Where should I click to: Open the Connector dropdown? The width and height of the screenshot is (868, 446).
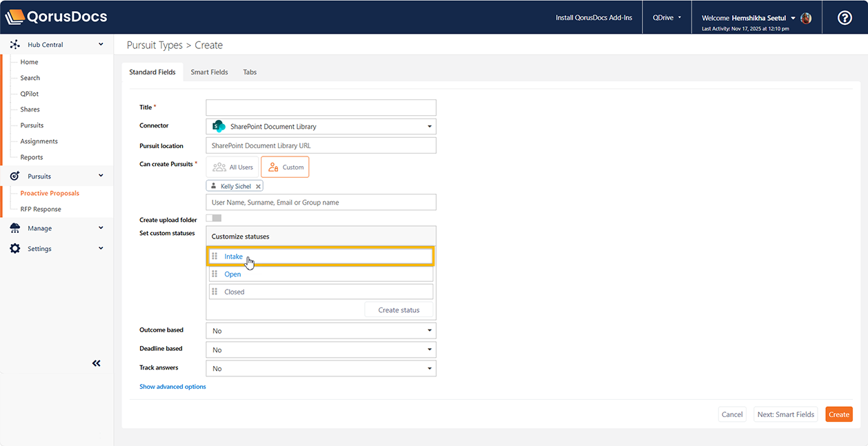tap(321, 127)
